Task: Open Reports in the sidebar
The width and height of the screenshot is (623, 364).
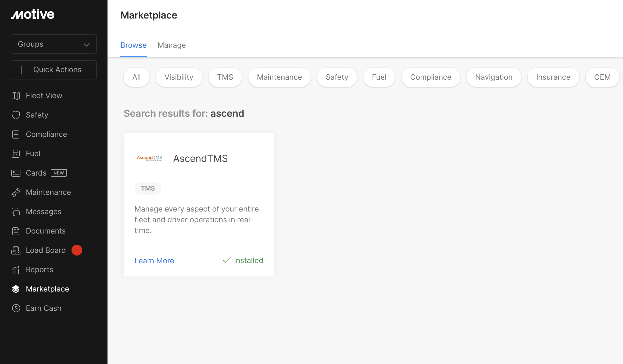Action: (x=40, y=270)
